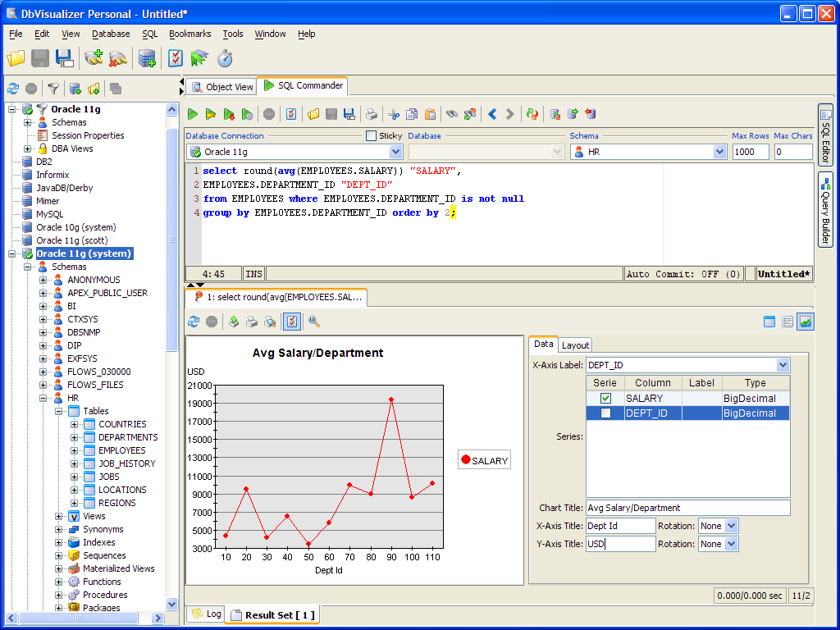Switch result view to grid icon
The height and width of the screenshot is (630, 840).
(x=769, y=322)
